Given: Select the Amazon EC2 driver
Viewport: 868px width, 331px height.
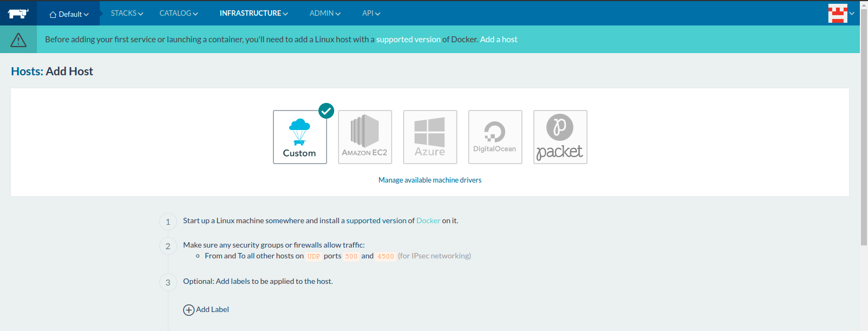Looking at the screenshot, I should coord(365,137).
